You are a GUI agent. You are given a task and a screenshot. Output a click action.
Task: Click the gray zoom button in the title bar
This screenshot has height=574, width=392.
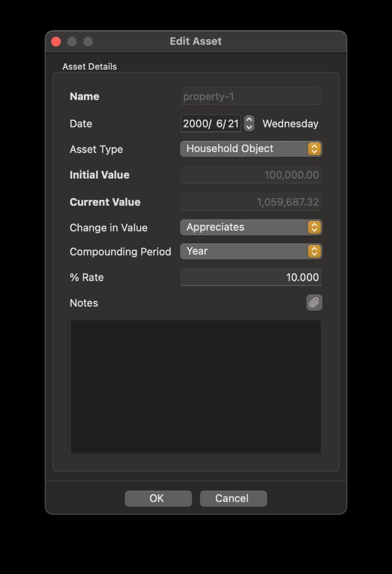tap(88, 41)
